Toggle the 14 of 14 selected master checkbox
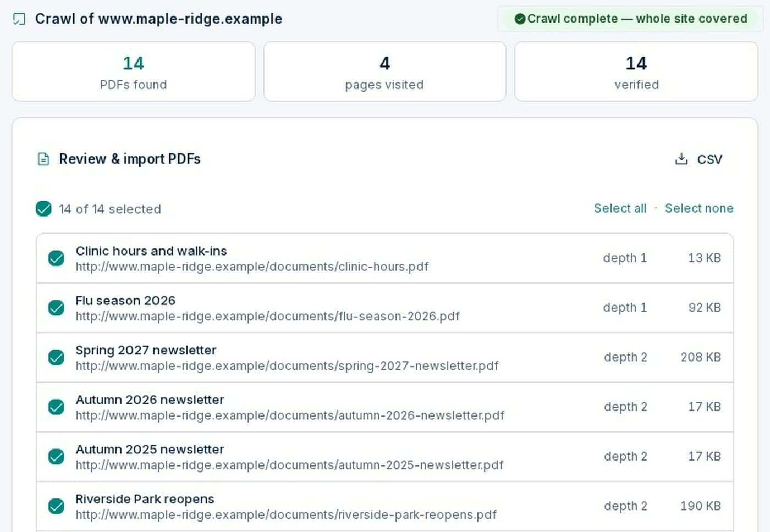The image size is (770, 532). (x=43, y=209)
